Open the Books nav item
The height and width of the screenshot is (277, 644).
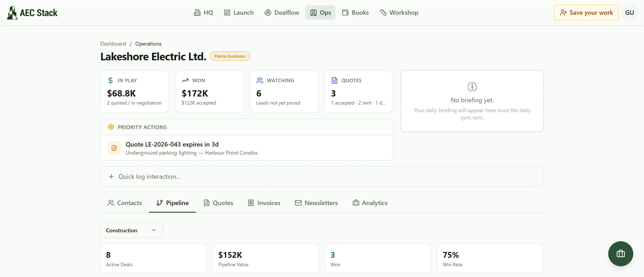click(355, 13)
